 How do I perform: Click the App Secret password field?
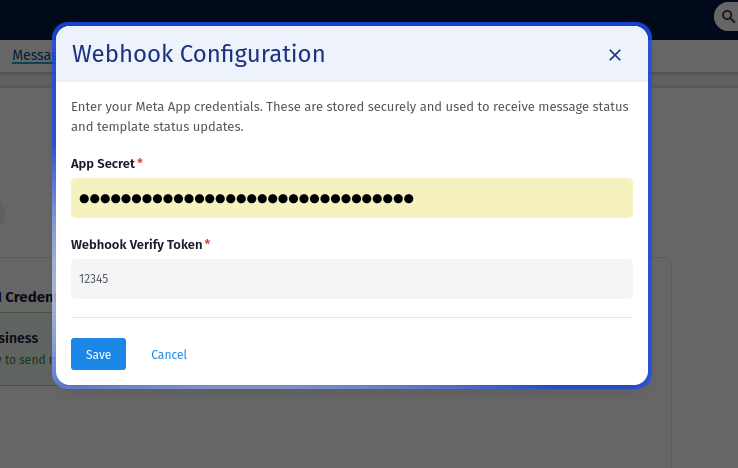tap(352, 198)
